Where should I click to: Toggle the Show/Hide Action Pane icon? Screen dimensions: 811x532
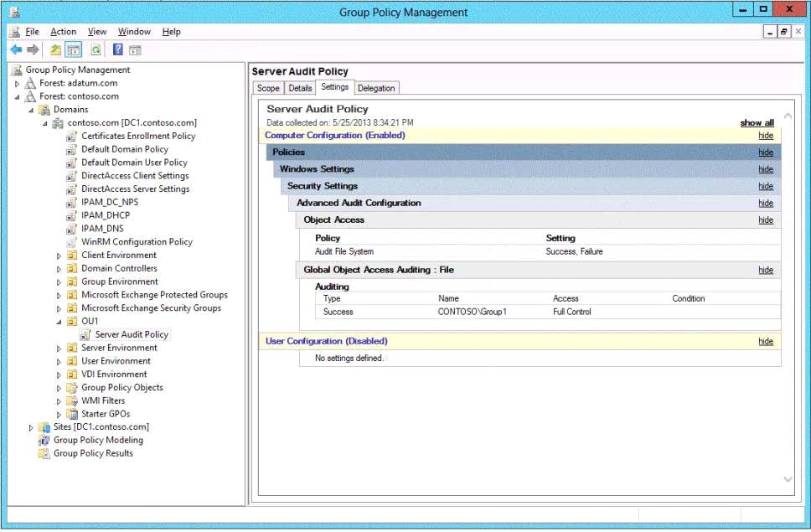[136, 50]
